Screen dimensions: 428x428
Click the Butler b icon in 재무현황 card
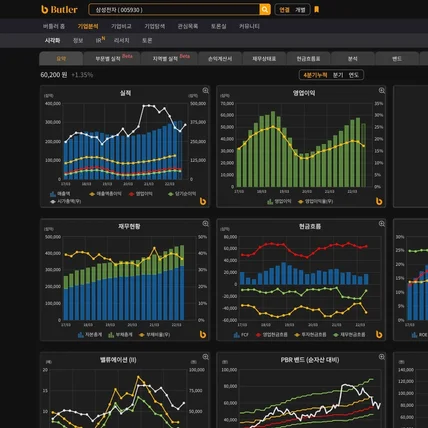203,334
